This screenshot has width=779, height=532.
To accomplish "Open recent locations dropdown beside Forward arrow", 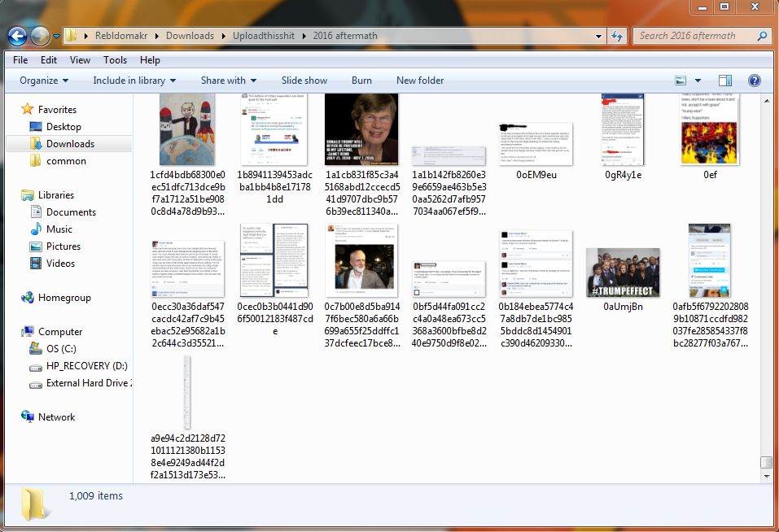I will coord(56,37).
